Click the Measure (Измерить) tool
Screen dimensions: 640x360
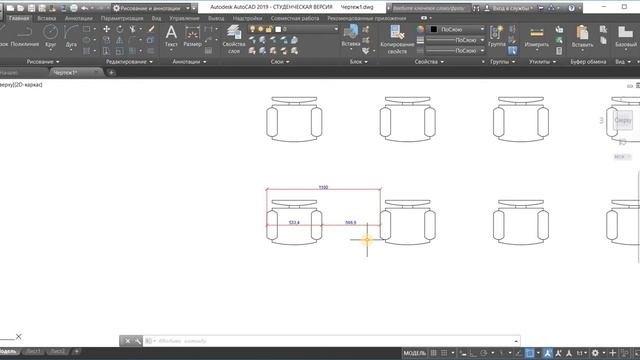click(537, 37)
